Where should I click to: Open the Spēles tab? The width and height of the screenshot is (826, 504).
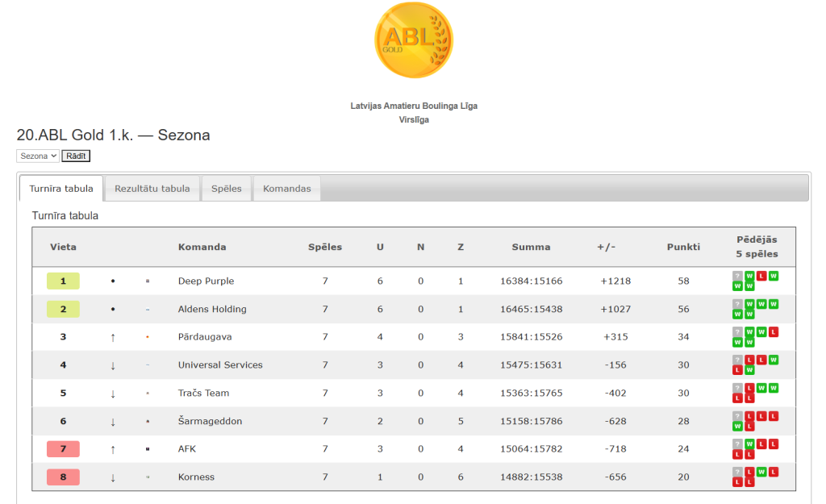pos(227,189)
